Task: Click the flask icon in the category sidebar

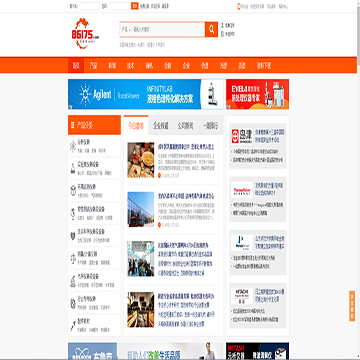Action: 73,168
